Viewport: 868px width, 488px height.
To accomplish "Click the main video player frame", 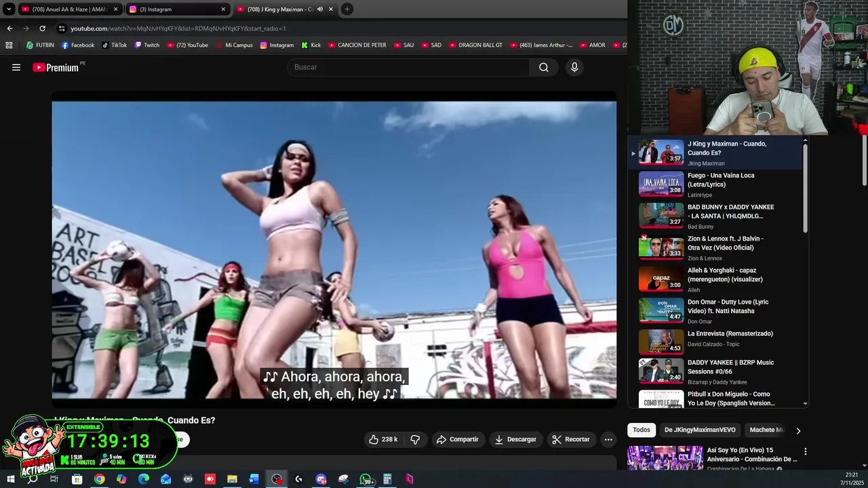I will point(334,251).
